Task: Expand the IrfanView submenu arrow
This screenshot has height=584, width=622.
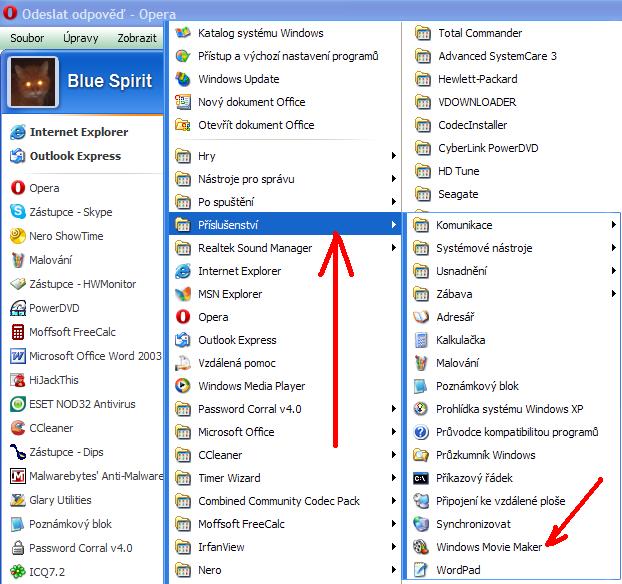Action: 394,547
